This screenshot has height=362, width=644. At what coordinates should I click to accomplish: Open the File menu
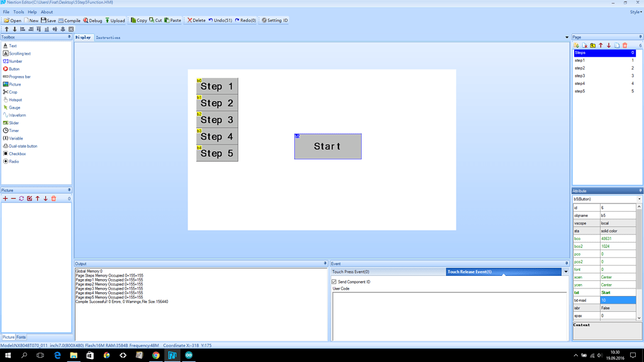(x=6, y=12)
